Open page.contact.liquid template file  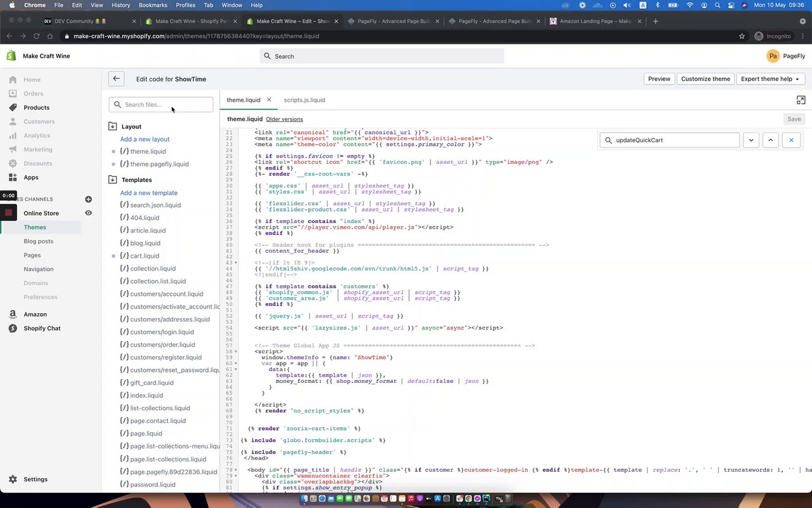(158, 421)
